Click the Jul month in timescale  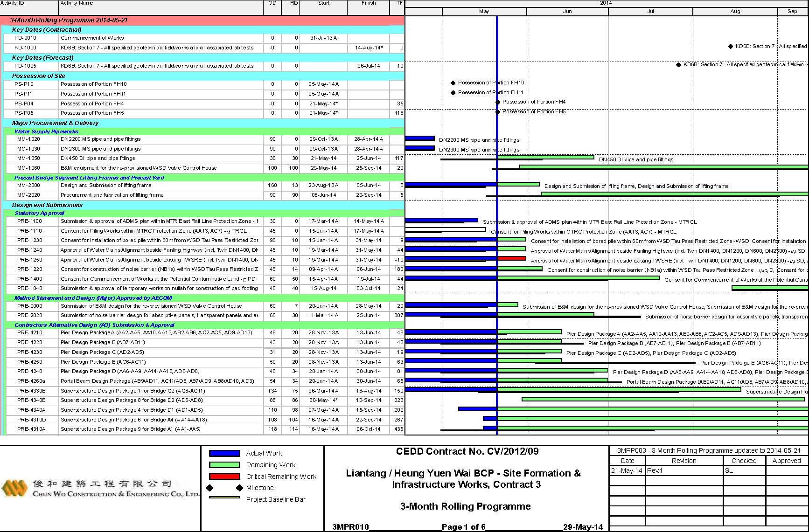point(650,11)
